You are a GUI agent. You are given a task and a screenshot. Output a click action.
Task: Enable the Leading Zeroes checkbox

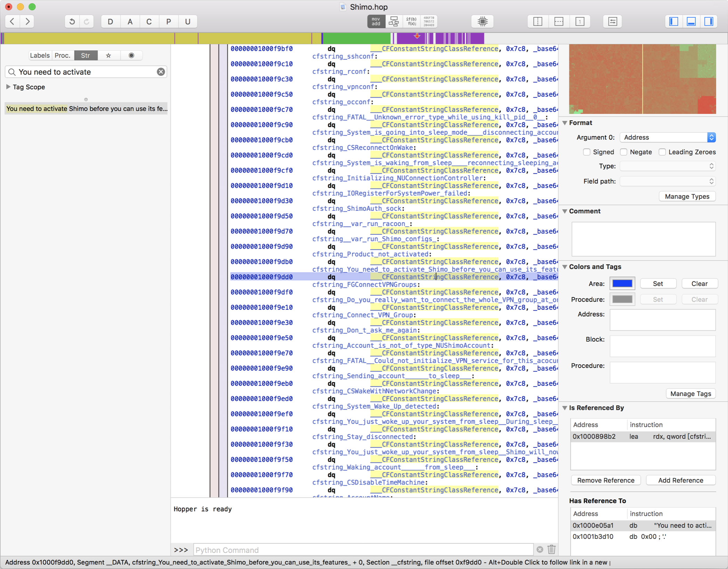click(x=662, y=152)
